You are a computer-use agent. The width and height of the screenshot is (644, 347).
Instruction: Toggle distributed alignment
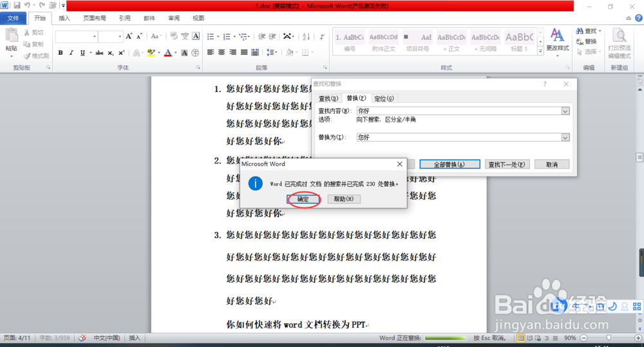pyautogui.click(x=255, y=52)
